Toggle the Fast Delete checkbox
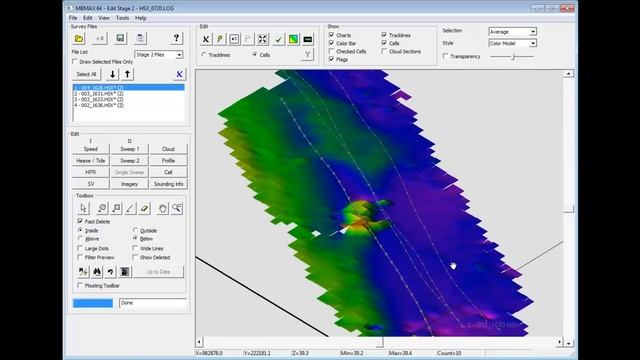This screenshot has height=360, width=640. tap(80, 221)
